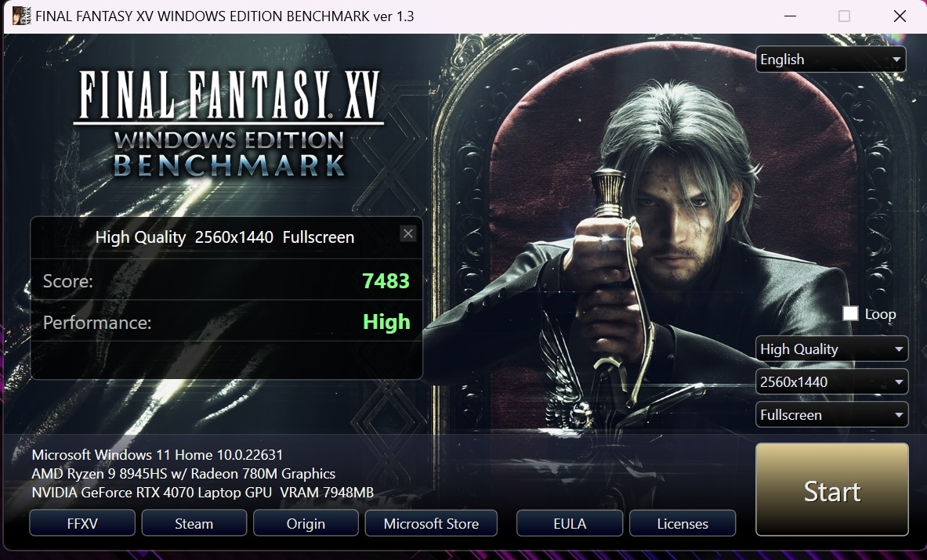Minimize the benchmark window

(789, 16)
